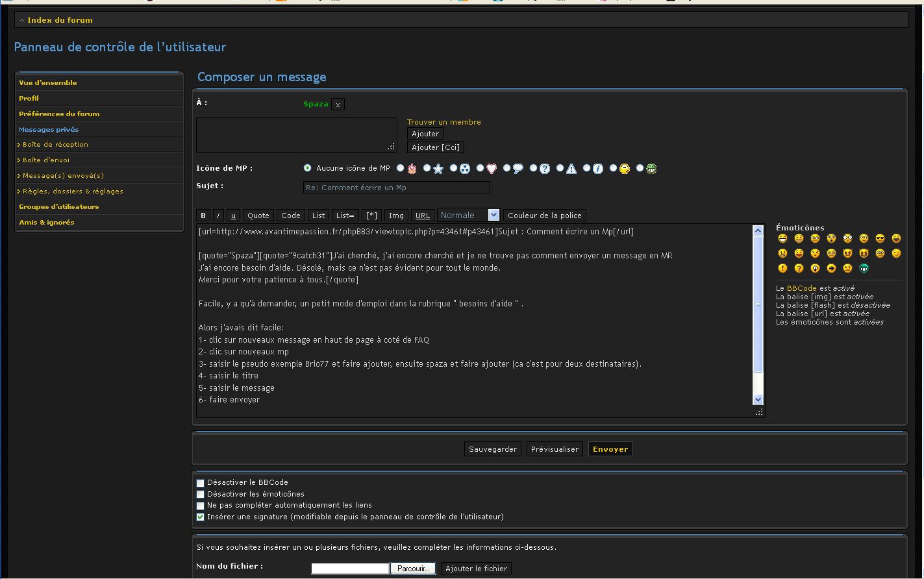Image resolution: width=924 pixels, height=579 pixels.
Task: Open the Normale font size dropdown
Action: [x=468, y=216]
